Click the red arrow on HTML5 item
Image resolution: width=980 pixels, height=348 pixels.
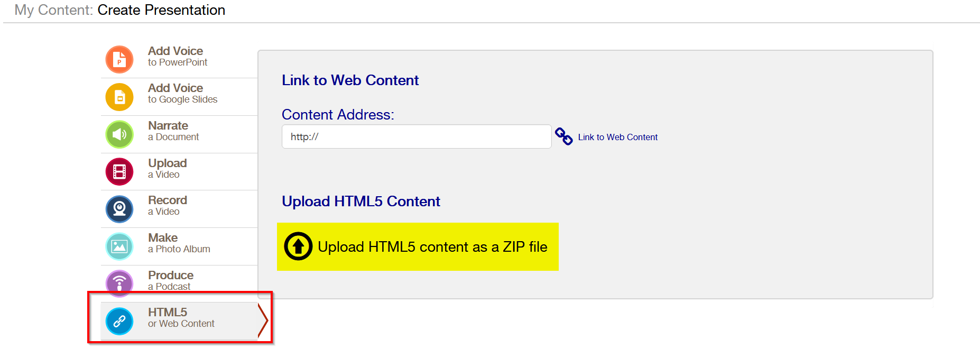(x=263, y=320)
